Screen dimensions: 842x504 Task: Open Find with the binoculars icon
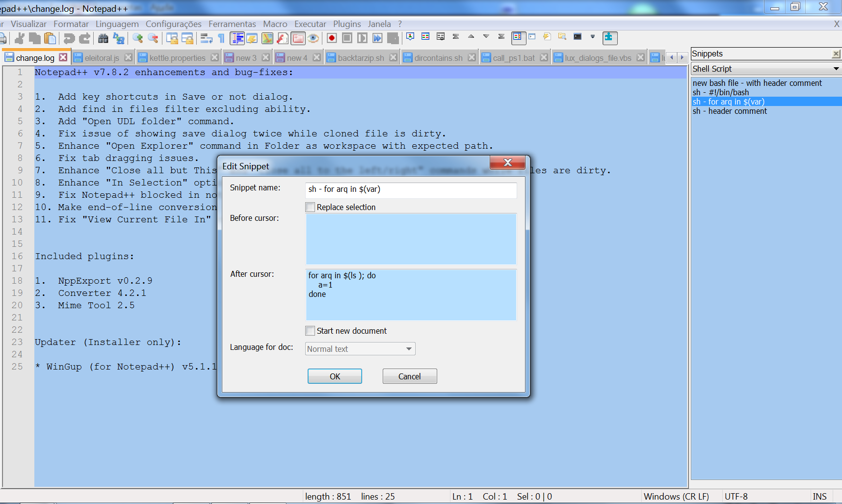[x=103, y=38]
